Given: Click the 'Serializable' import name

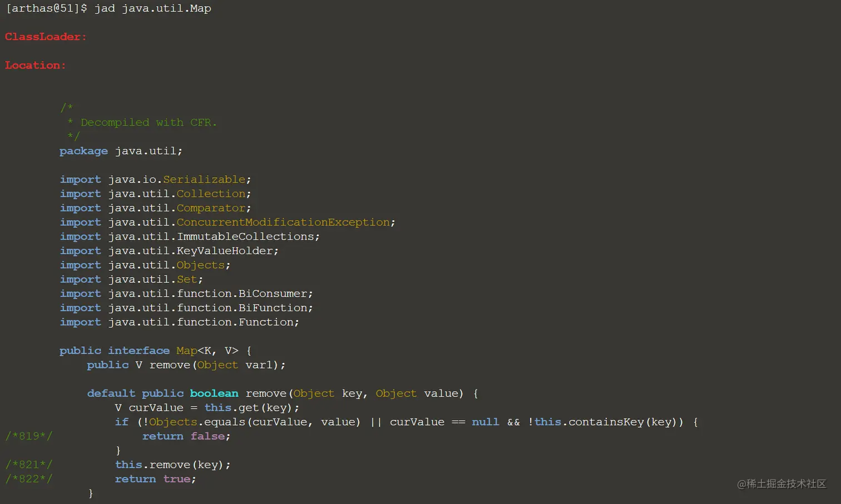Looking at the screenshot, I should coord(204,179).
